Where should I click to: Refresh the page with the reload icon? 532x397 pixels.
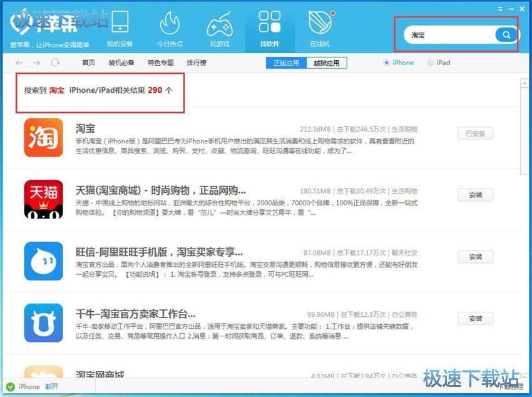tap(55, 63)
